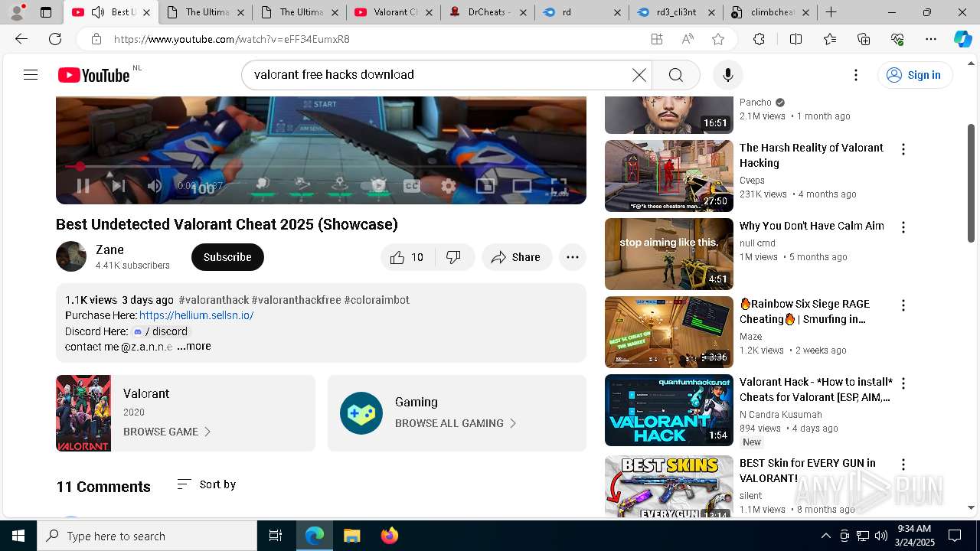Clear the search text with X icon
The height and width of the screenshot is (551, 980).
(639, 74)
